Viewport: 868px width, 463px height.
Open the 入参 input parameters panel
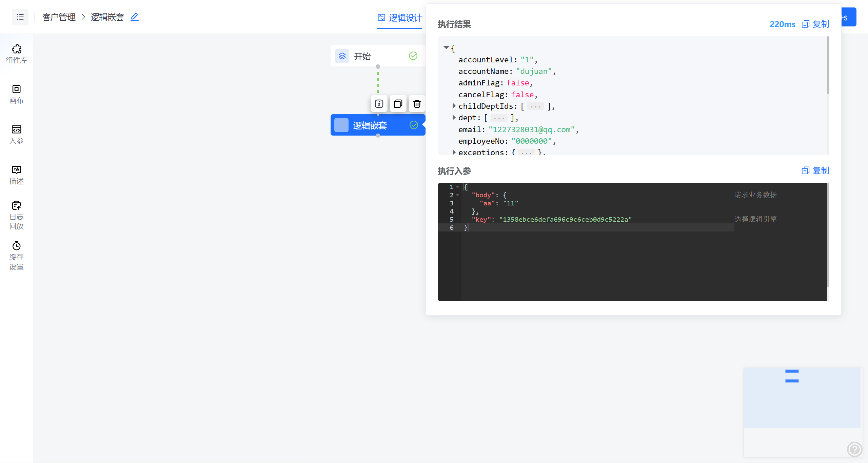tap(16, 134)
